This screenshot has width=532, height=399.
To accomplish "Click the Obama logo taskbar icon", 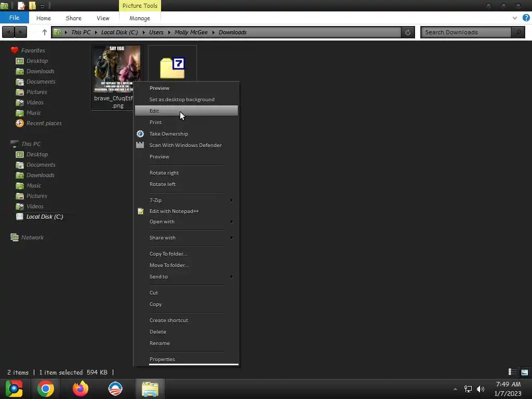I will (x=115, y=389).
